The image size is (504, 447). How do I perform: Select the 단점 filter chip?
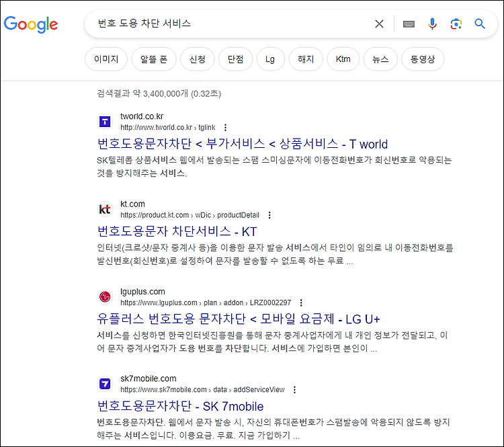click(235, 59)
